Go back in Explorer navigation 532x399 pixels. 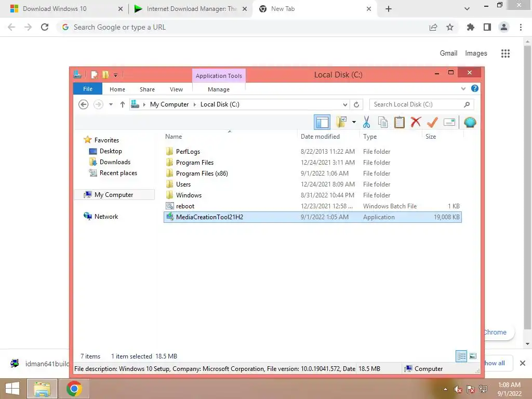pyautogui.click(x=84, y=104)
